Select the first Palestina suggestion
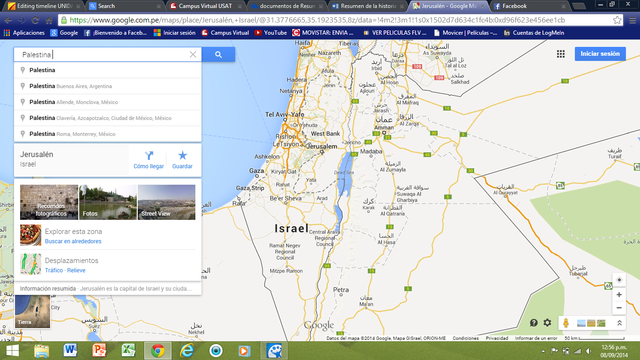This screenshot has width=640, height=360. tap(108, 70)
